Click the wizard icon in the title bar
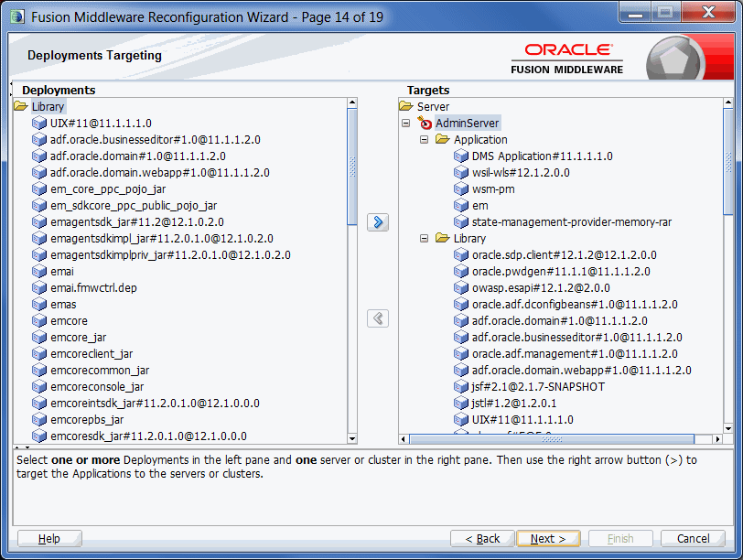 pos(17,17)
